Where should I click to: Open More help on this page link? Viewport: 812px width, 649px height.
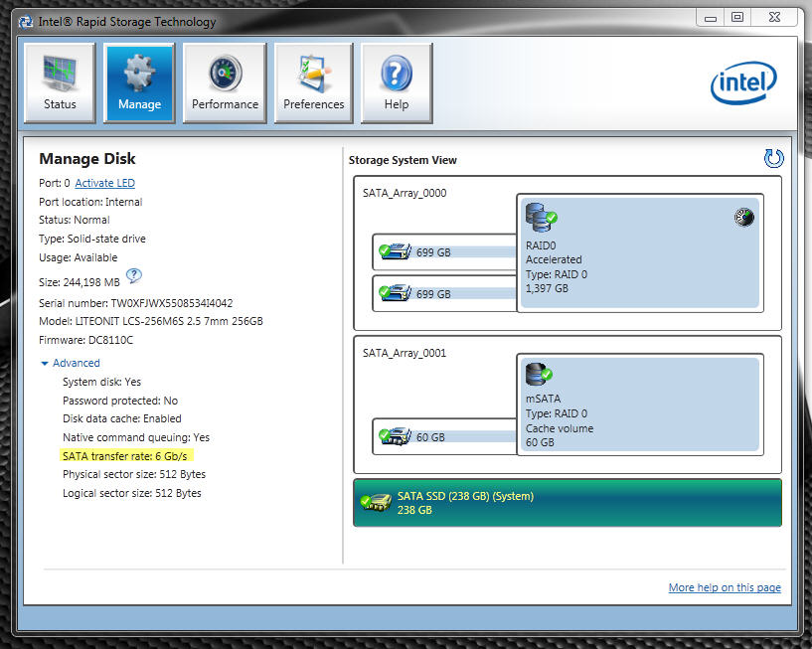724,587
